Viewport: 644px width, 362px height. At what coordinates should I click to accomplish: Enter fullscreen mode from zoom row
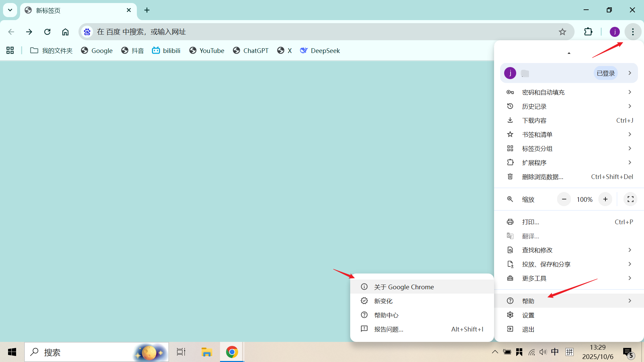click(630, 199)
